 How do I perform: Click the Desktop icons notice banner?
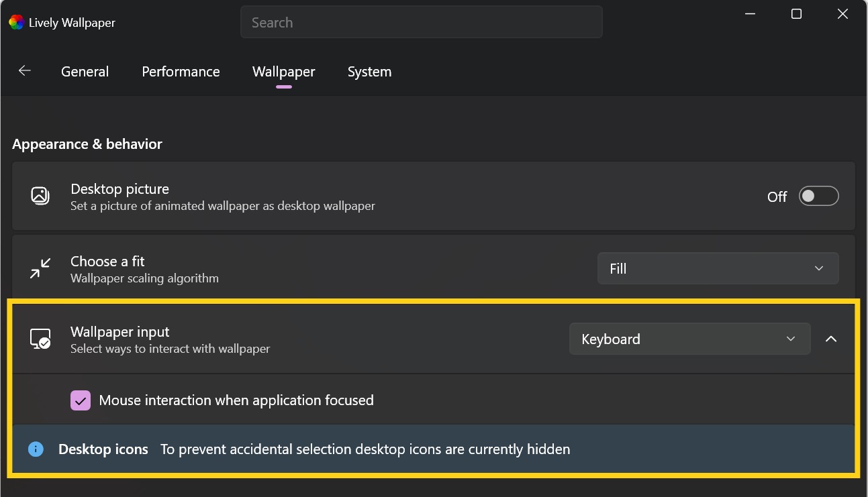[434, 449]
